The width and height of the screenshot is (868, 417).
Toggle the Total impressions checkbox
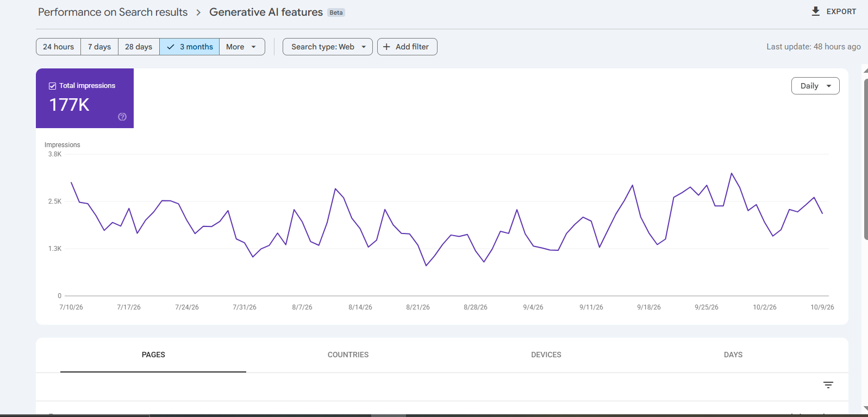point(53,86)
